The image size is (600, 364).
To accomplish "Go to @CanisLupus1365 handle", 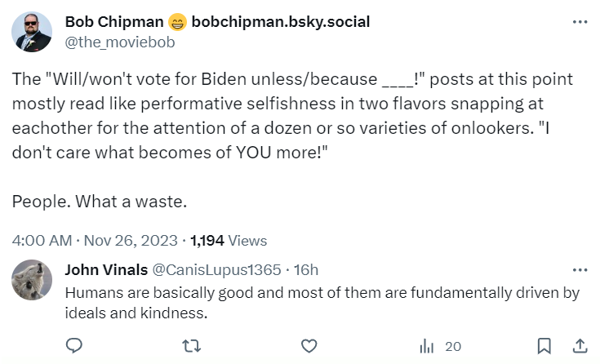I will (216, 270).
